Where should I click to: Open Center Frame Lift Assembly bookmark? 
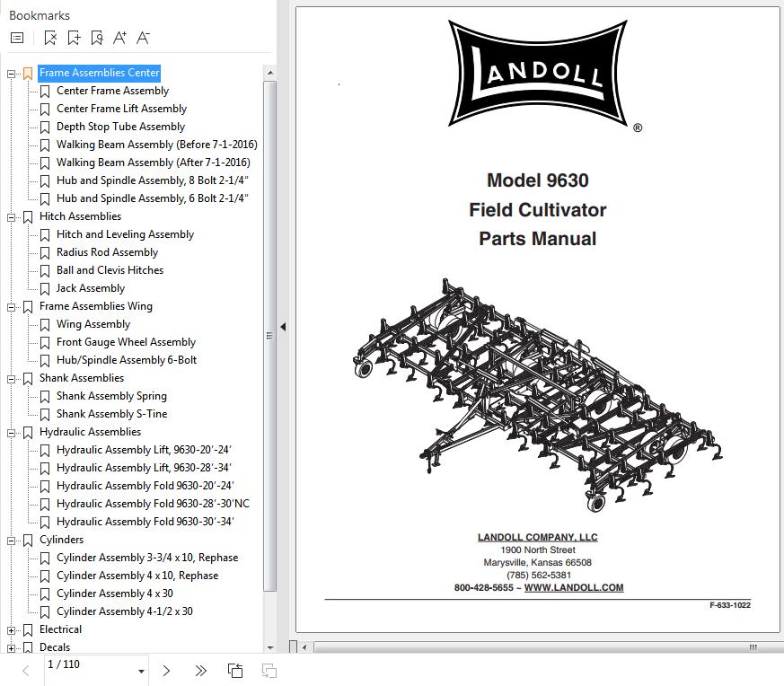[121, 109]
